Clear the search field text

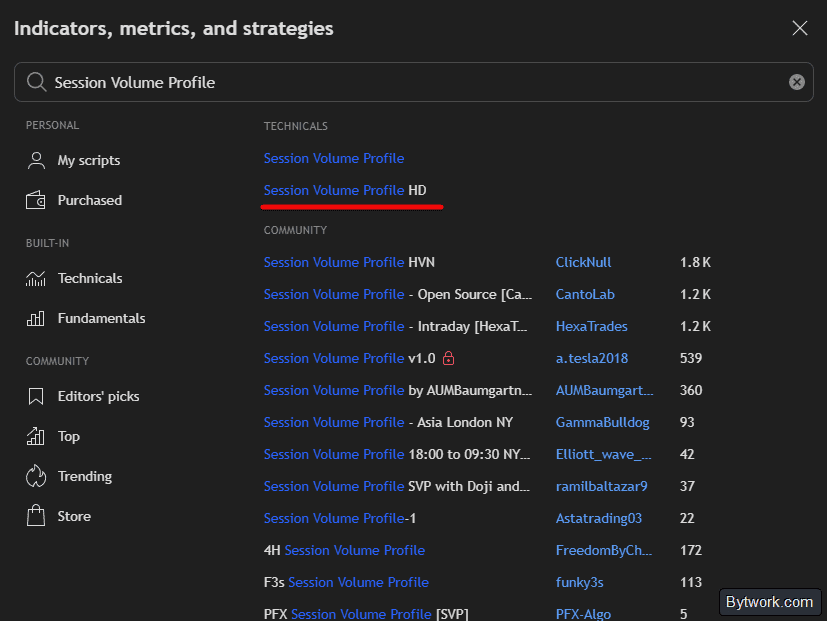click(796, 82)
